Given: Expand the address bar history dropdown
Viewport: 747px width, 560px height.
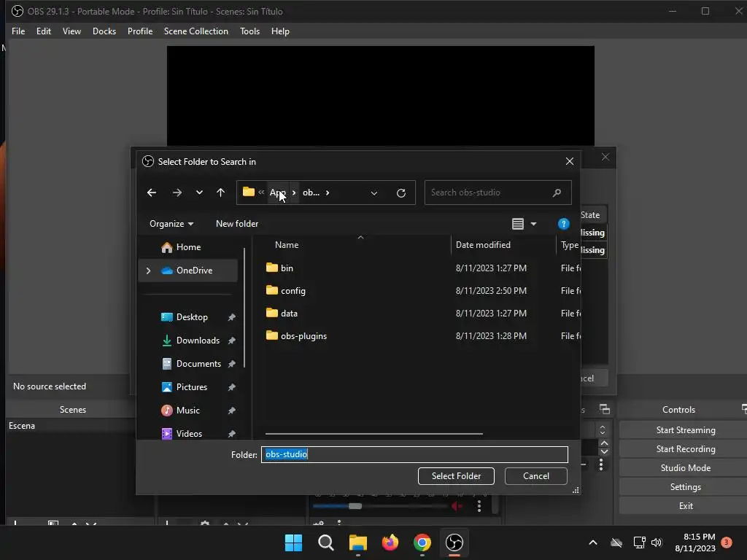Looking at the screenshot, I should (x=374, y=192).
